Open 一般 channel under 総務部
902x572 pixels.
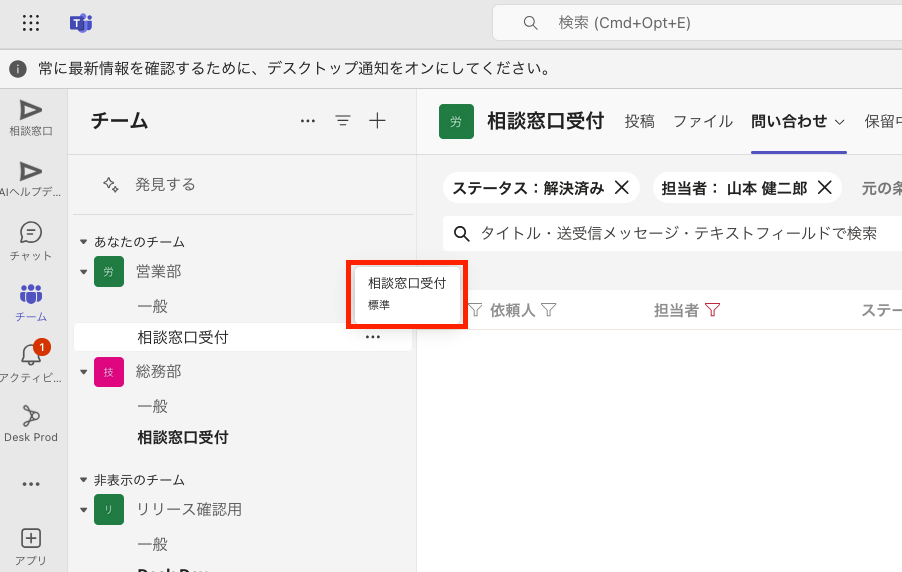click(152, 406)
